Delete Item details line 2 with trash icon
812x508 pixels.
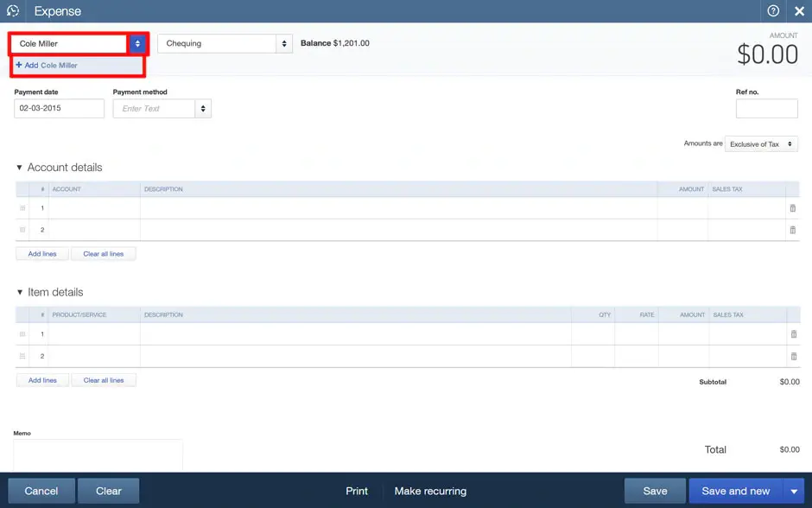tap(794, 356)
